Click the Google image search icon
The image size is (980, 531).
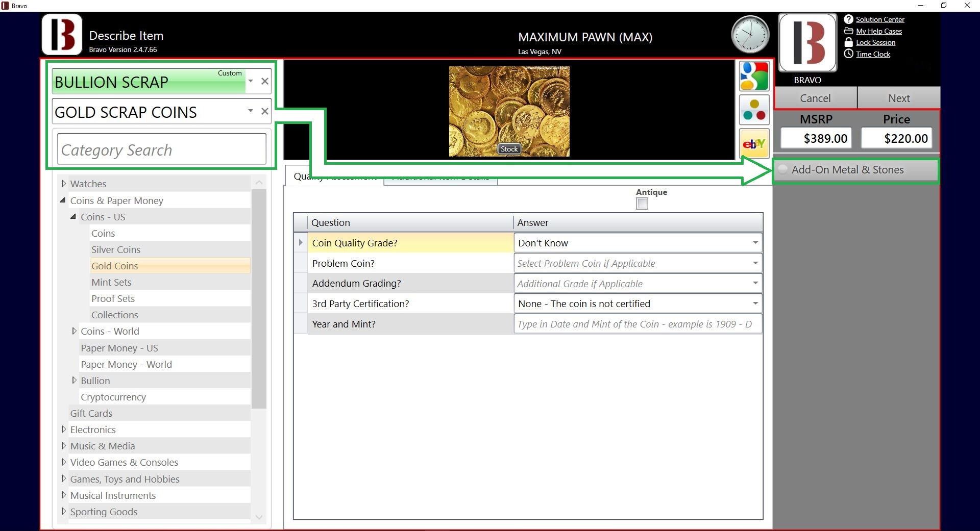(x=754, y=77)
